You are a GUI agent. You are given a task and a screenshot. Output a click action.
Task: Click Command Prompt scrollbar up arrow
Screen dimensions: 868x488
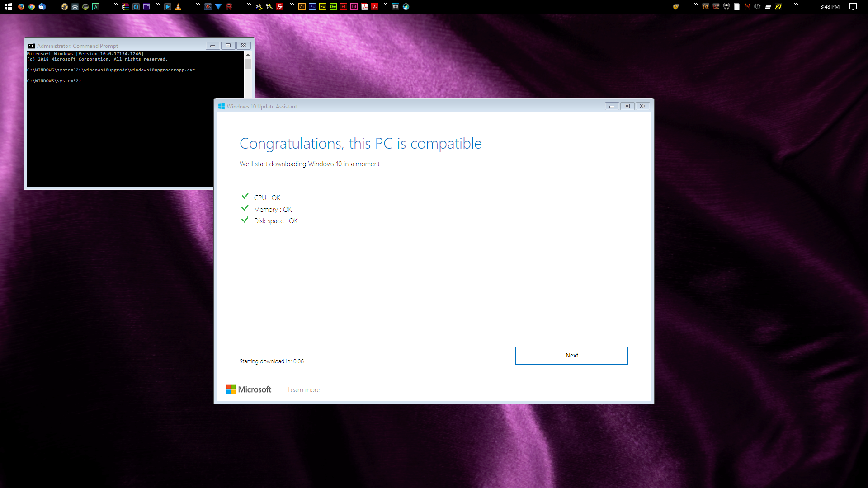pos(248,55)
